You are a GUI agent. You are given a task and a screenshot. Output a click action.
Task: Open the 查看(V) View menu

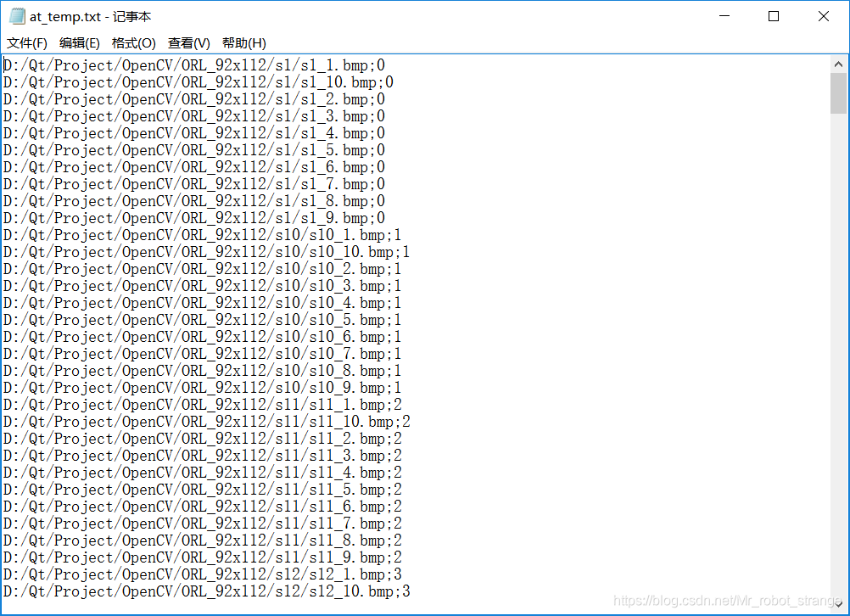click(x=188, y=42)
